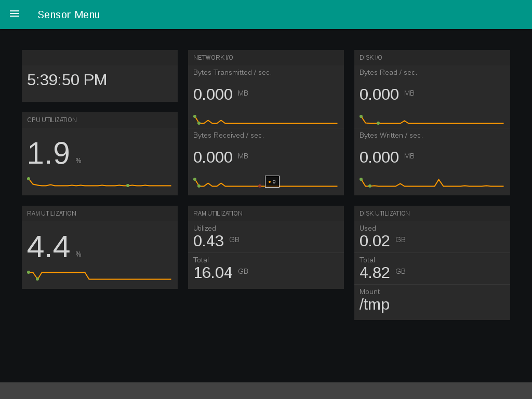Open the hamburger navigation menu

[x=14, y=14]
